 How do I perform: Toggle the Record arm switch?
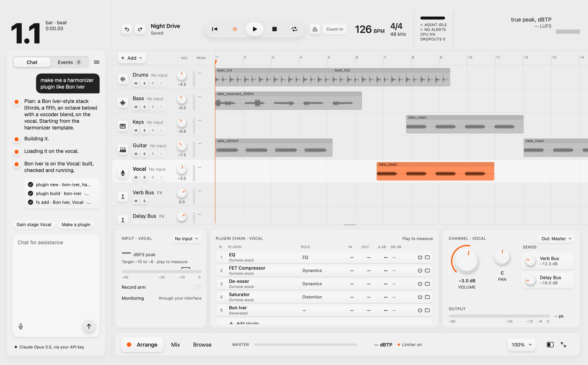[197, 287]
